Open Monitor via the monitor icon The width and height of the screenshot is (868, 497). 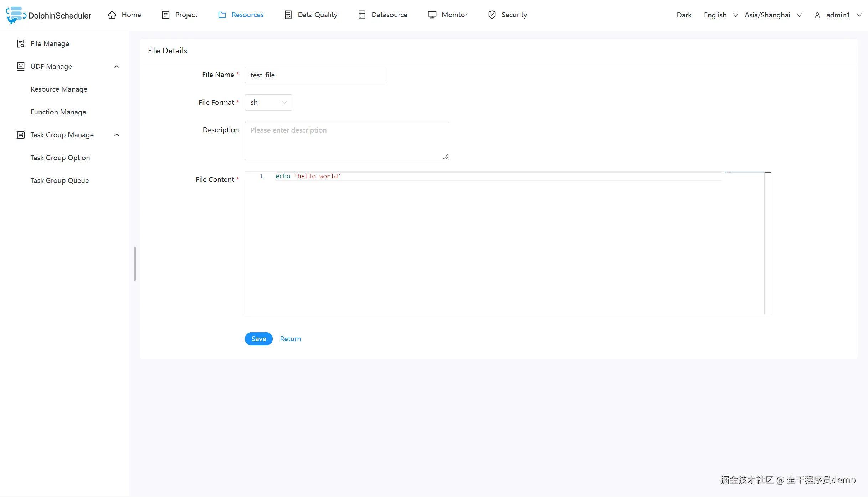(432, 15)
